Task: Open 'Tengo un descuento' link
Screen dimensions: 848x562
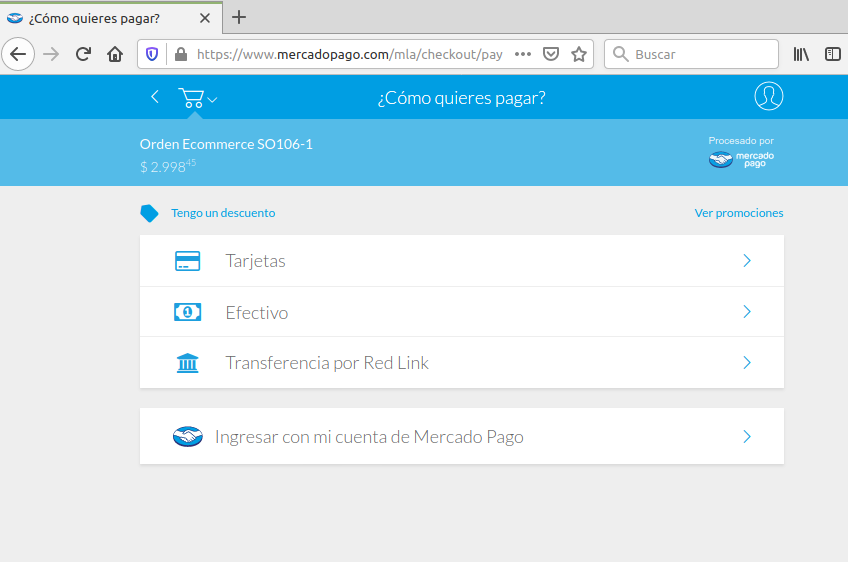Action: (x=223, y=213)
